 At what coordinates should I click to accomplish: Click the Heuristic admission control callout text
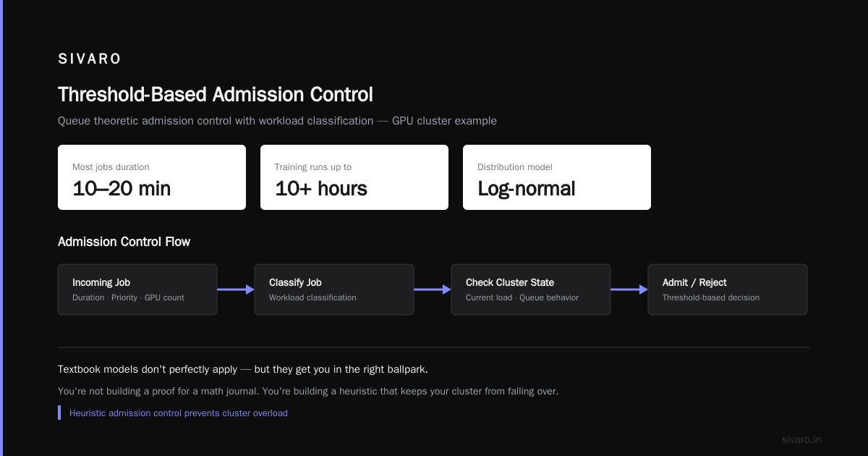[x=179, y=413]
